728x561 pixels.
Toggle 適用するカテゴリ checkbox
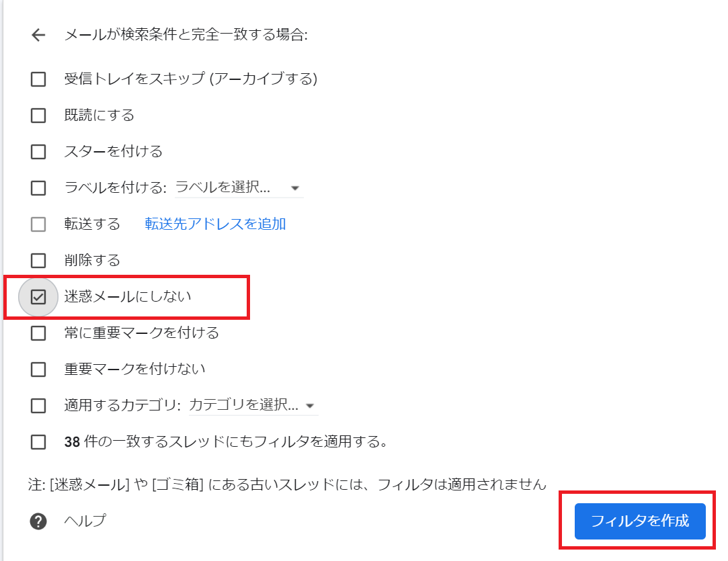click(38, 406)
